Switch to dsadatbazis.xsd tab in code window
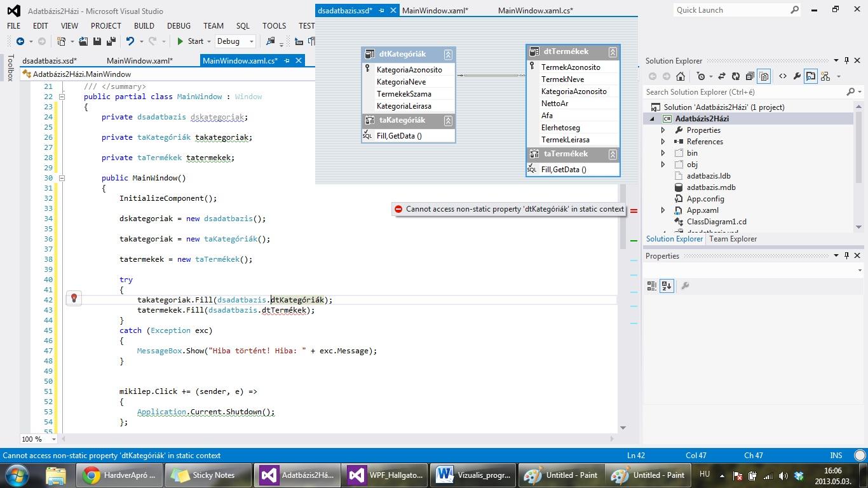Image resolution: width=868 pixels, height=488 pixels. [50, 61]
